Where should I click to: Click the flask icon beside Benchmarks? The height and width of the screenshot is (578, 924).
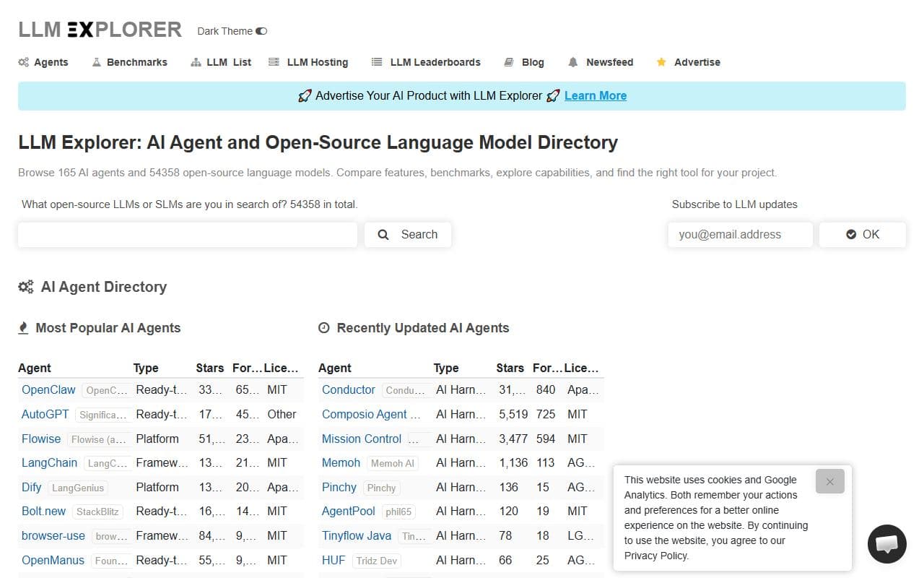pyautogui.click(x=97, y=62)
